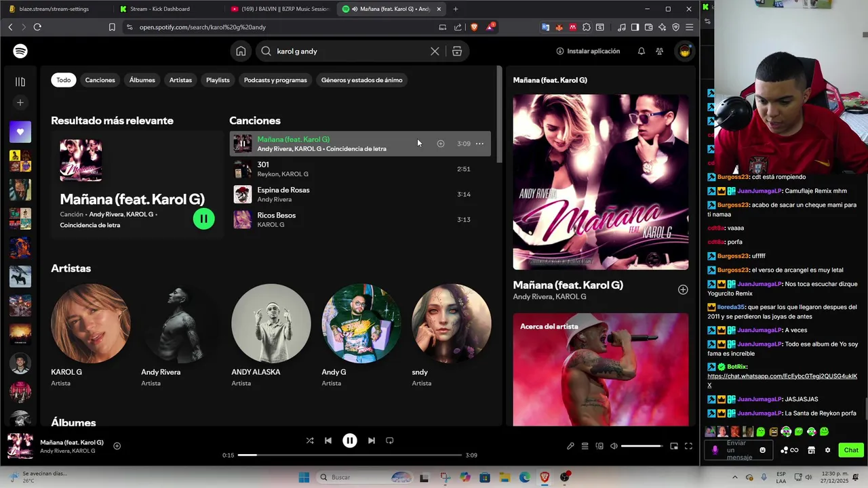Bookmark this page in the address bar
This screenshot has width=868, height=488.
tap(112, 27)
